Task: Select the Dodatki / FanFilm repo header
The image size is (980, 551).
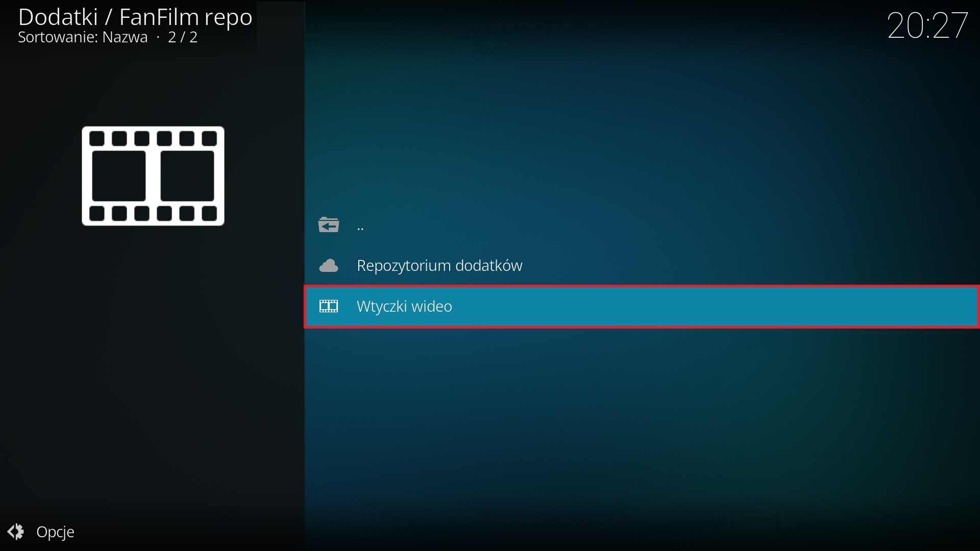Action: [135, 17]
